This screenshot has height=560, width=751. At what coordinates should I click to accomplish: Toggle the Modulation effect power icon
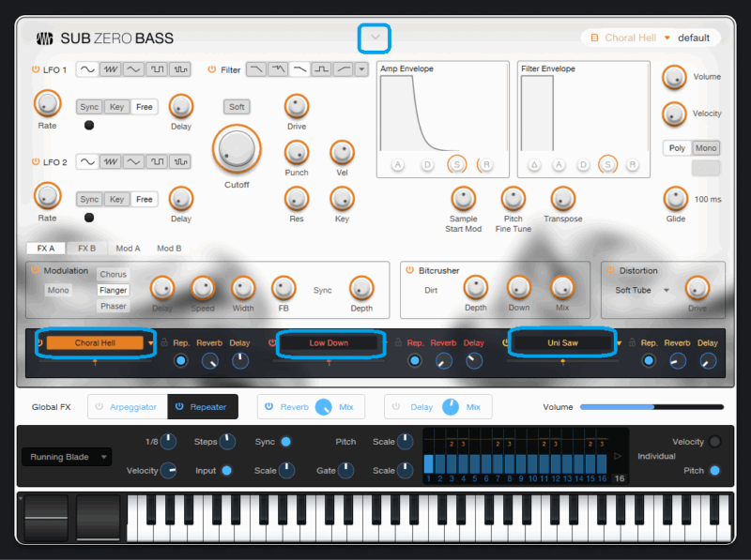point(35,270)
